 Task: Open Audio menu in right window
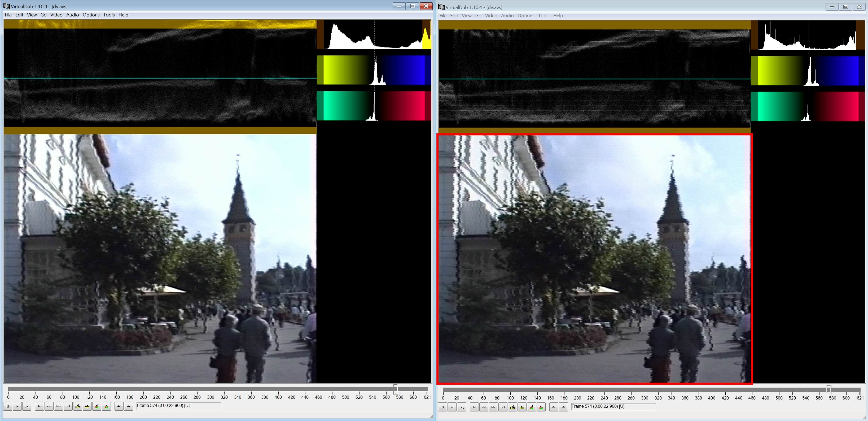[507, 15]
